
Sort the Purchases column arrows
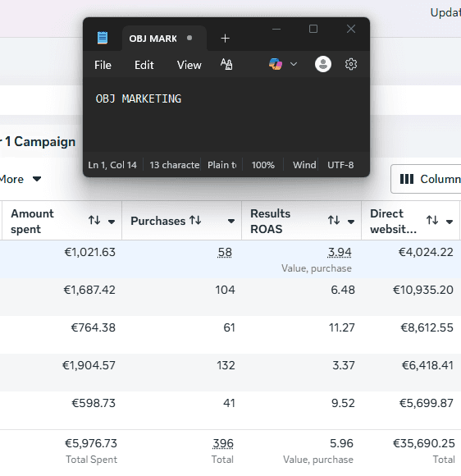(x=195, y=220)
